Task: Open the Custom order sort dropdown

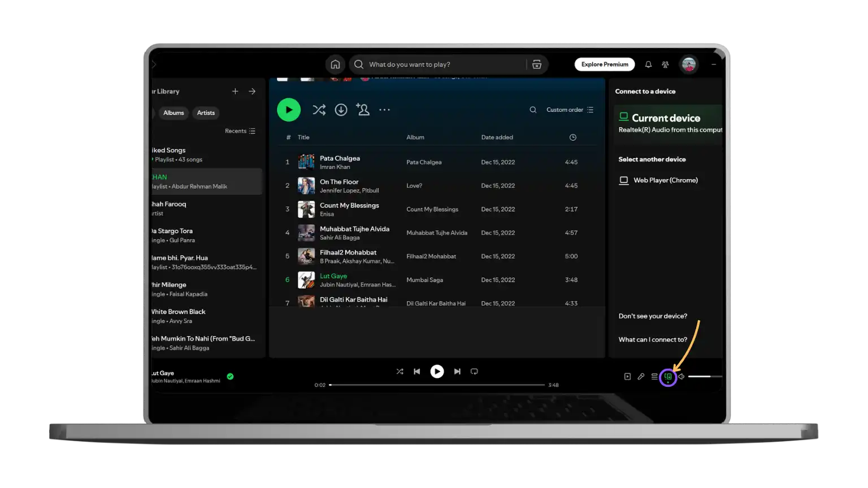Action: 570,110
